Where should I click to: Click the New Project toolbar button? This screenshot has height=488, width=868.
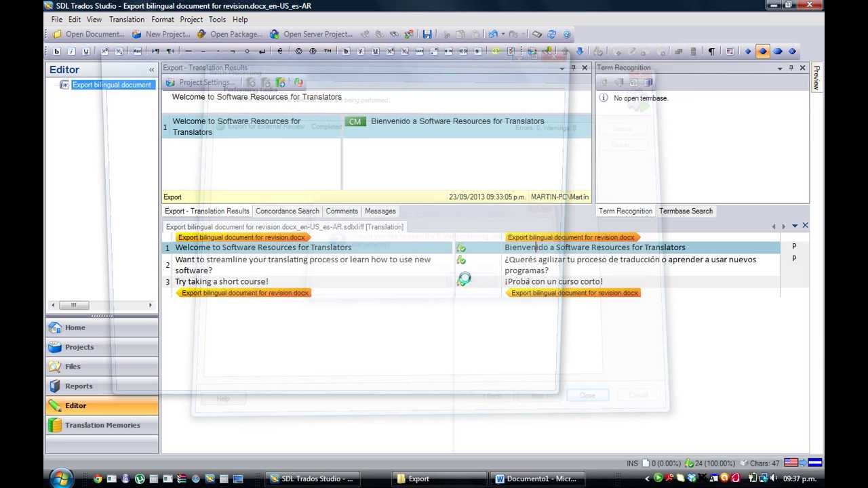(161, 34)
